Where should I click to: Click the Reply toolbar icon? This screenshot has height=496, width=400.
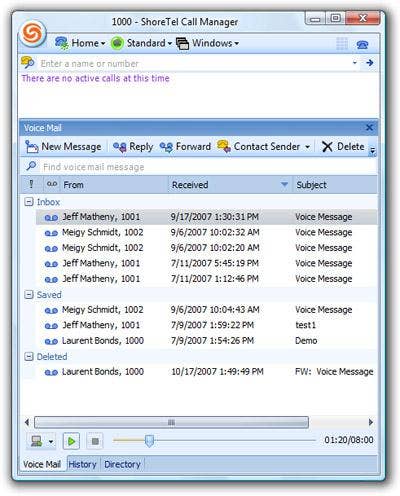[x=120, y=147]
